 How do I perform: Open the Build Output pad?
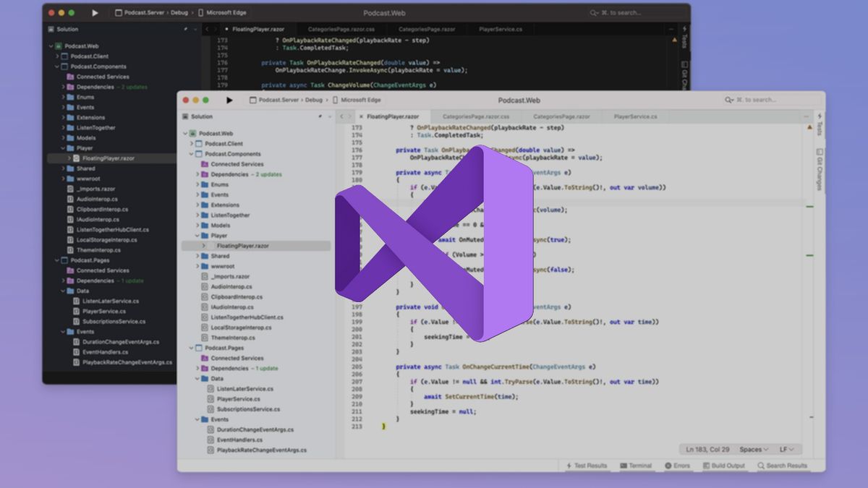pos(724,466)
